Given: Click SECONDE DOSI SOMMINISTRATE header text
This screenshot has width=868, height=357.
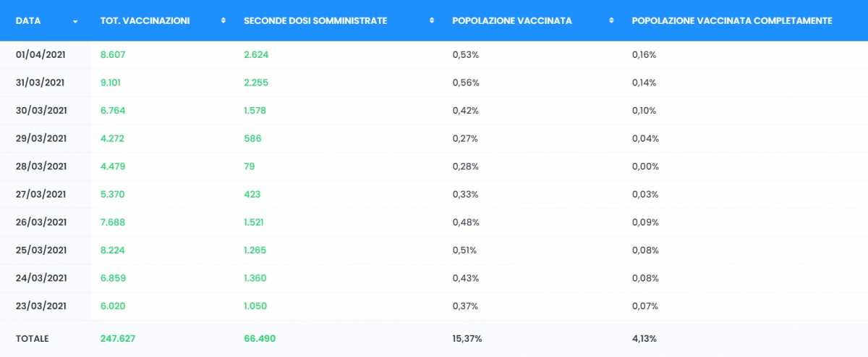Looking at the screenshot, I should pyautogui.click(x=315, y=21).
